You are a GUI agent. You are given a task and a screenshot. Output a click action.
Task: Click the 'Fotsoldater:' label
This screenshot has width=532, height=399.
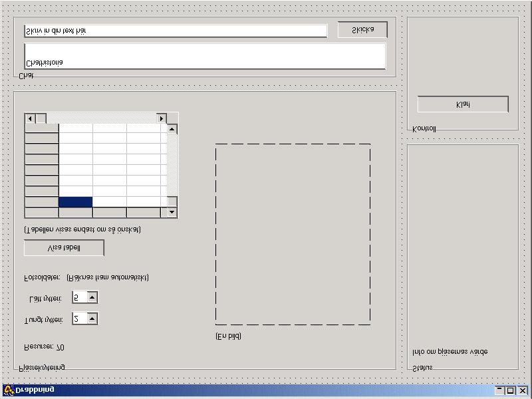click(x=43, y=277)
